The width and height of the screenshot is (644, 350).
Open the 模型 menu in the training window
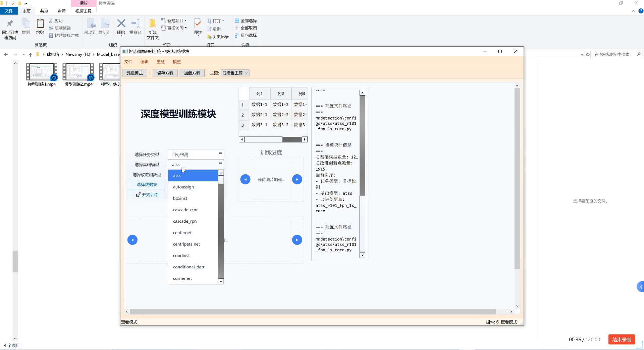(x=177, y=61)
